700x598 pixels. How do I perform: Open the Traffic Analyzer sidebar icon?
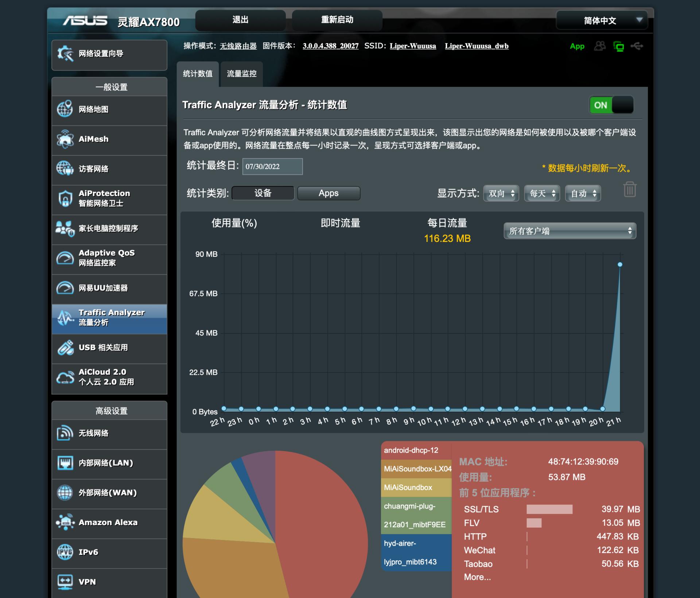click(x=66, y=318)
